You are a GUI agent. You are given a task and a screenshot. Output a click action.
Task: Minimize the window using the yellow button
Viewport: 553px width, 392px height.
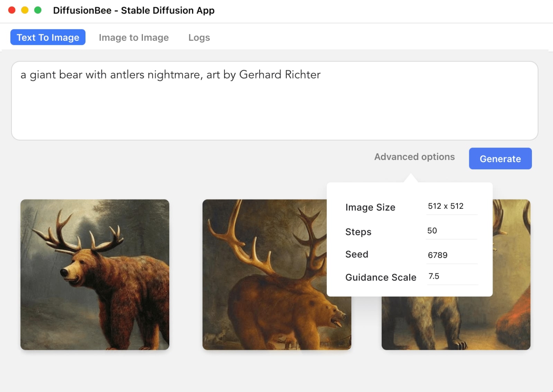pos(25,10)
